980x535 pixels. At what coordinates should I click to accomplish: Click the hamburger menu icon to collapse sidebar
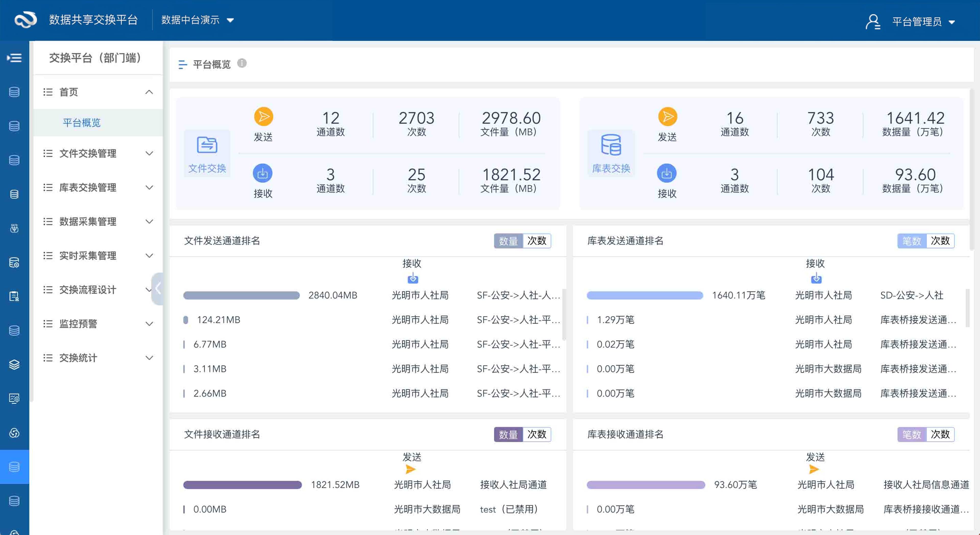(14, 57)
